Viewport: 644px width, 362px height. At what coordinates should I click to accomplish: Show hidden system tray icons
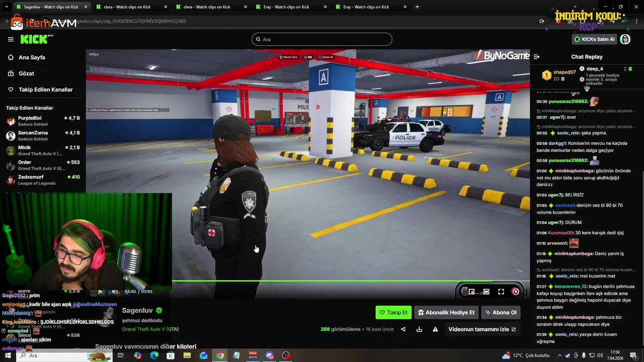559,355
